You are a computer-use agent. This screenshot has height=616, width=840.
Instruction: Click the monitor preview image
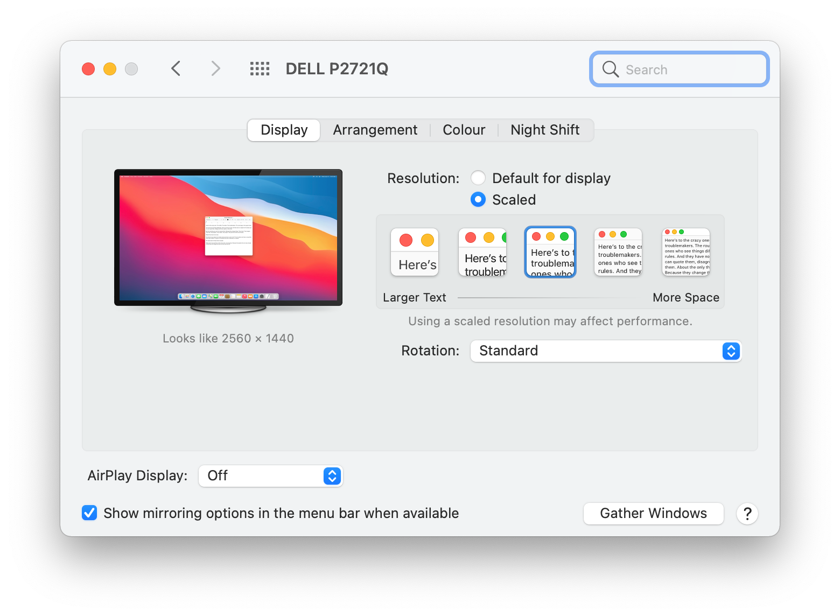(228, 239)
